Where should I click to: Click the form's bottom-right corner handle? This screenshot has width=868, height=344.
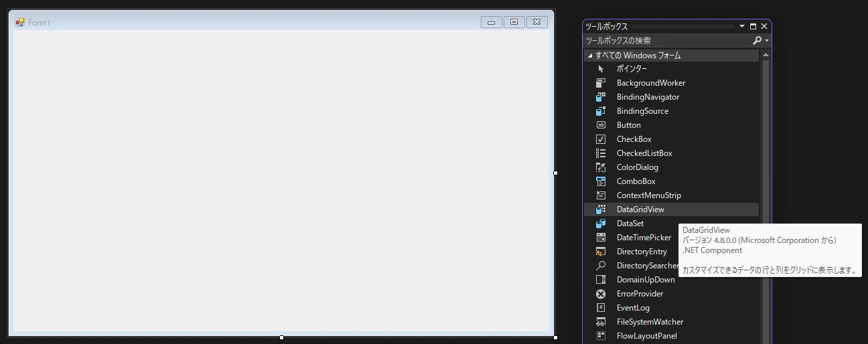pos(556,337)
